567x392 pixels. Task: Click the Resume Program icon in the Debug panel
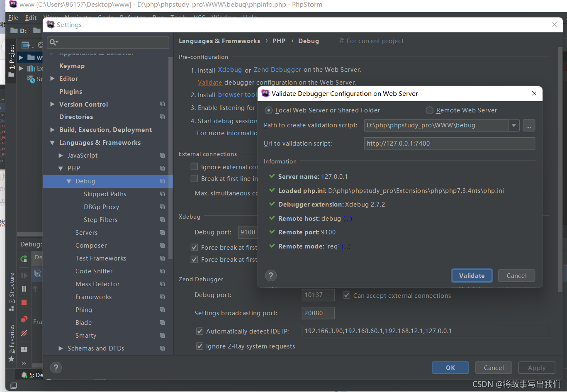coord(24,275)
